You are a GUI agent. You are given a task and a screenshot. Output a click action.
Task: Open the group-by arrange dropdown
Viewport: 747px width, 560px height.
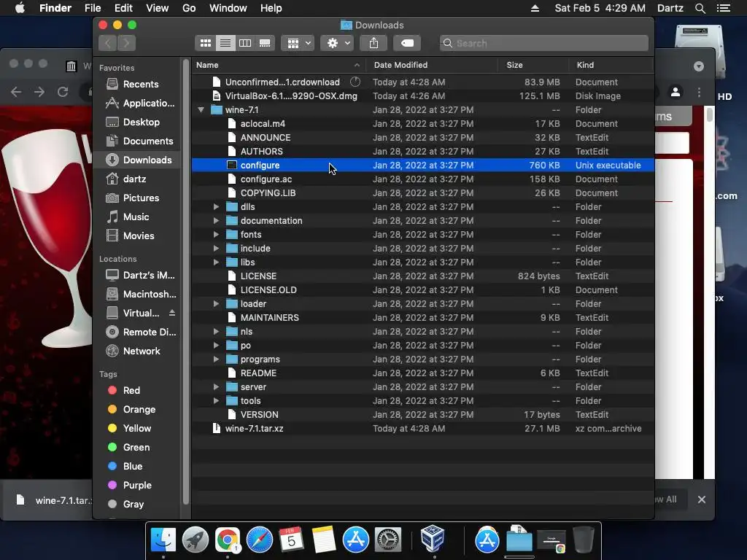point(298,43)
